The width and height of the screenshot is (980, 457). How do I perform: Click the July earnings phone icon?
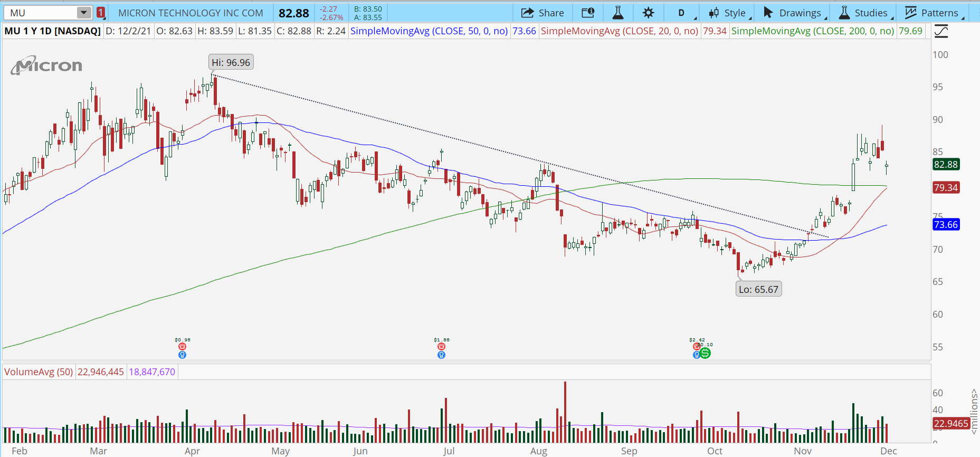point(441,347)
